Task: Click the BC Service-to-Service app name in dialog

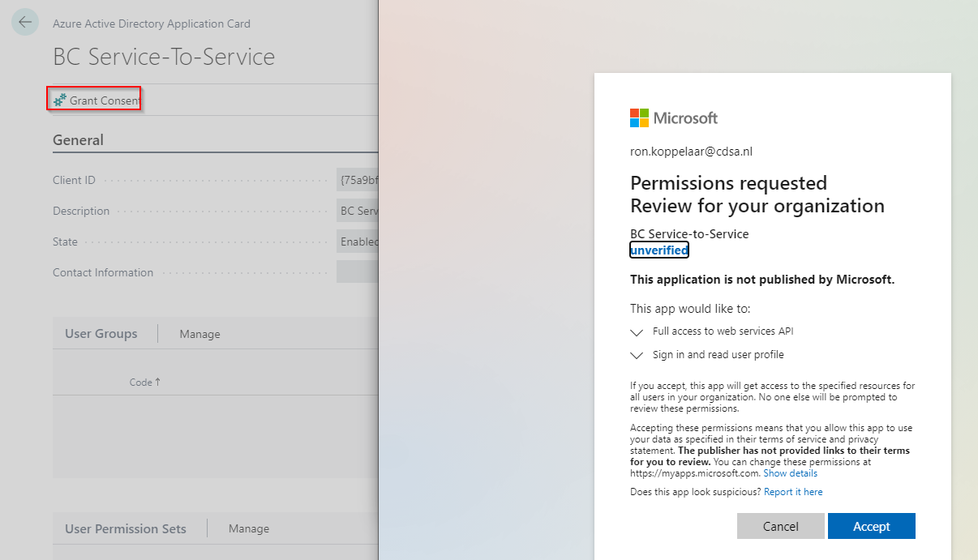Action: point(689,234)
